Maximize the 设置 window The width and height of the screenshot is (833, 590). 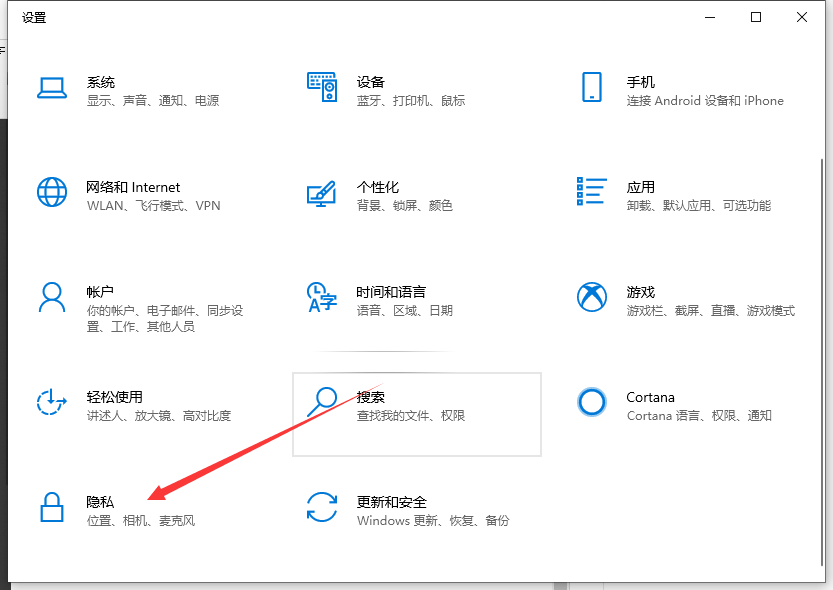(x=756, y=17)
